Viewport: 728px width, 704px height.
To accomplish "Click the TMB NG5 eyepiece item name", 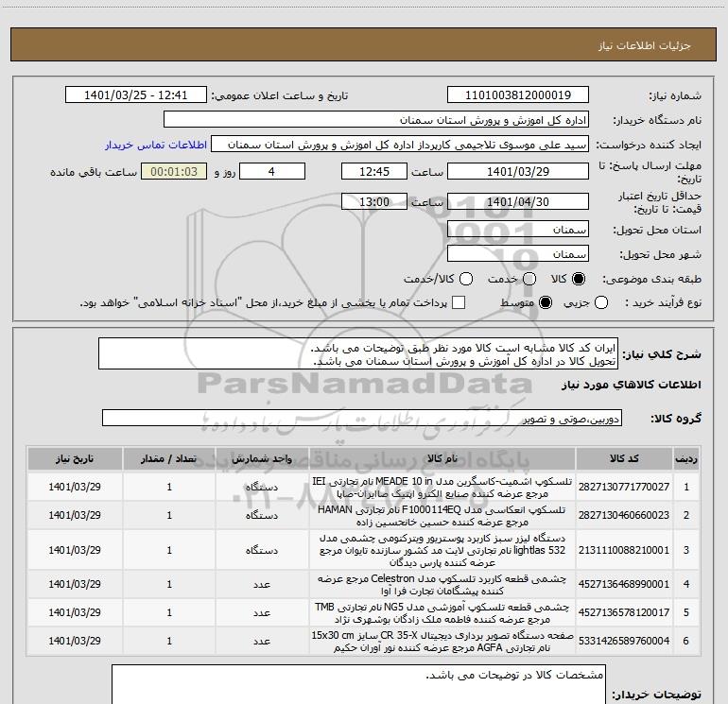I will click(442, 613).
